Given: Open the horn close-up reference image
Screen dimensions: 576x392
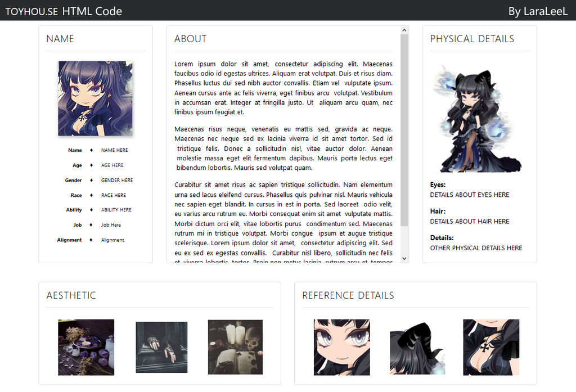Looking at the screenshot, I should click(417, 348).
